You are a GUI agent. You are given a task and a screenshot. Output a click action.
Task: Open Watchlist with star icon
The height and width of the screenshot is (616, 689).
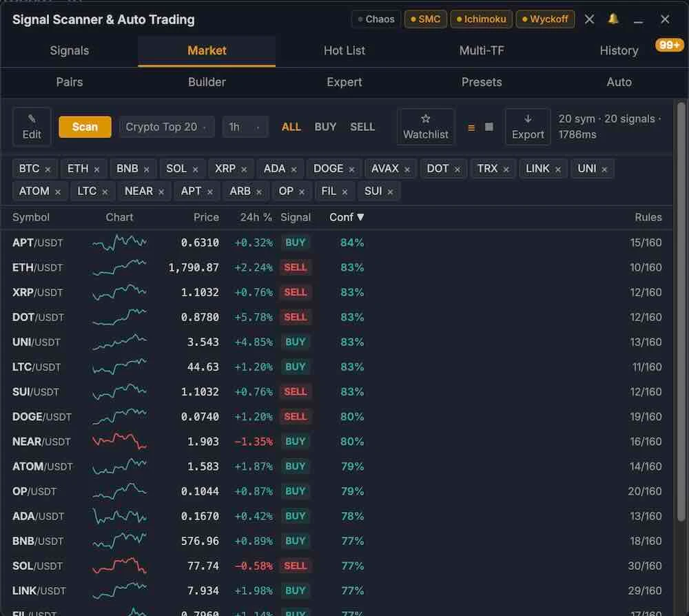pos(425,127)
